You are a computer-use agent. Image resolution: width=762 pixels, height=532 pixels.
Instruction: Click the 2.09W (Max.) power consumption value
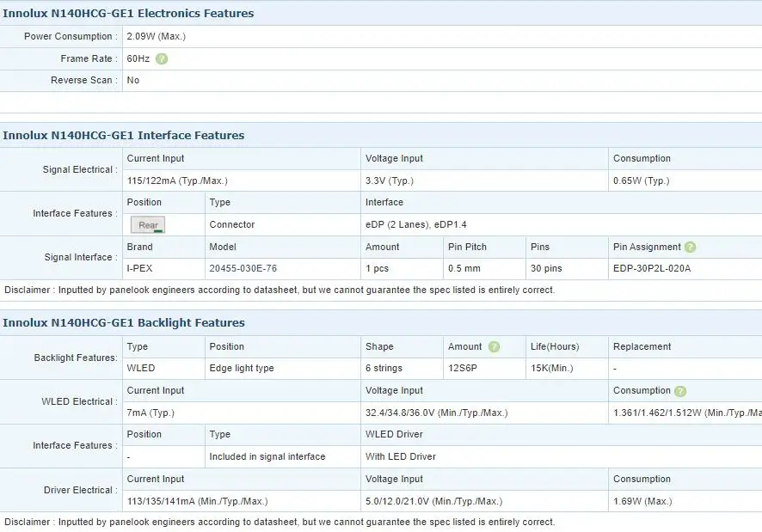click(156, 36)
